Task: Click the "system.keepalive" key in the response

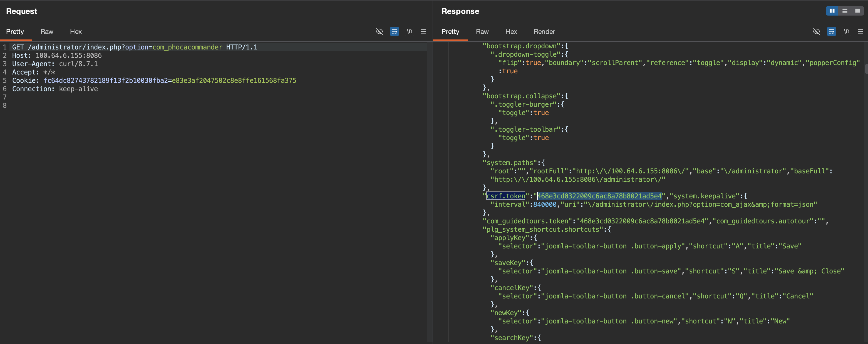Action: click(704, 196)
